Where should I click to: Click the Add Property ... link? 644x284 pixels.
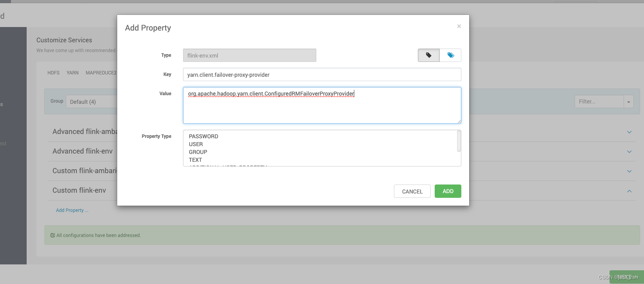[72, 210]
